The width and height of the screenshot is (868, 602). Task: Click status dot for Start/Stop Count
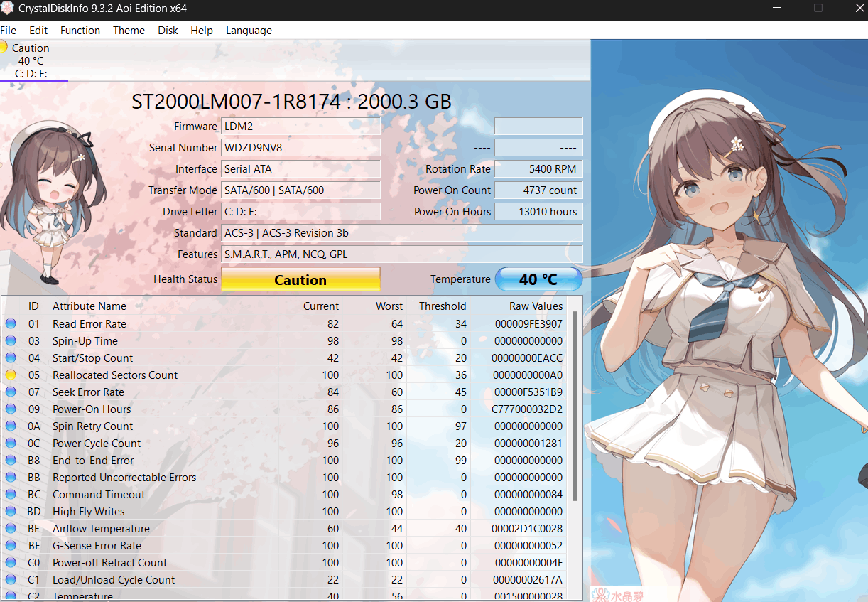(11, 358)
